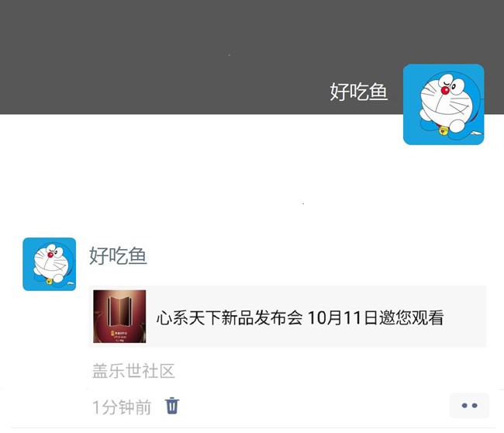Tap the 1分钟前 timestamp
The width and height of the screenshot is (504, 433).
point(122,407)
